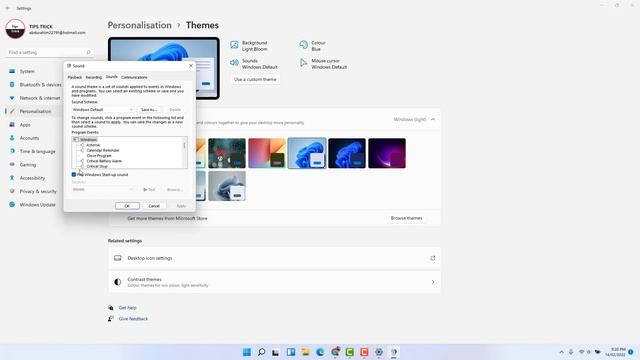640x360 pixels.
Task: Close the Sound dialog with X
Action: [191, 66]
